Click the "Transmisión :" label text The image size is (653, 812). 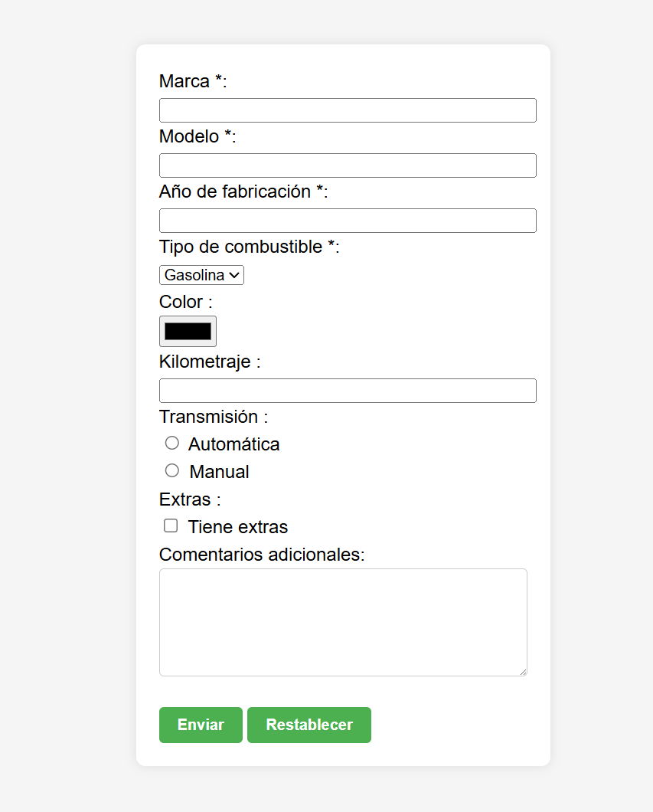(214, 417)
